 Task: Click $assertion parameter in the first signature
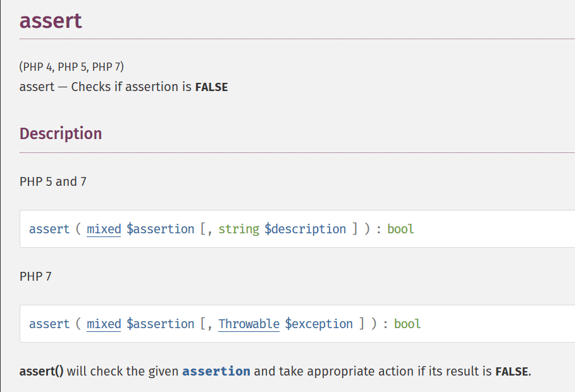tap(160, 229)
